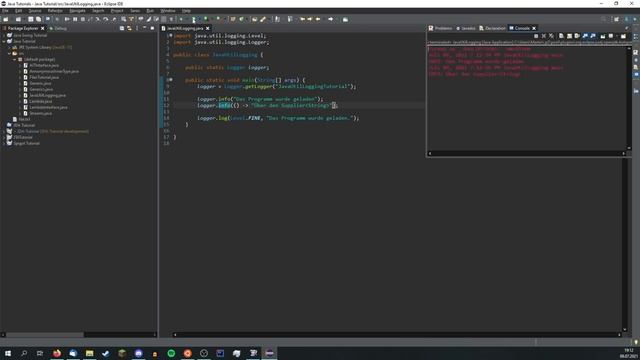
Task: Click the green Run icon in toolbar
Action: 194,19
